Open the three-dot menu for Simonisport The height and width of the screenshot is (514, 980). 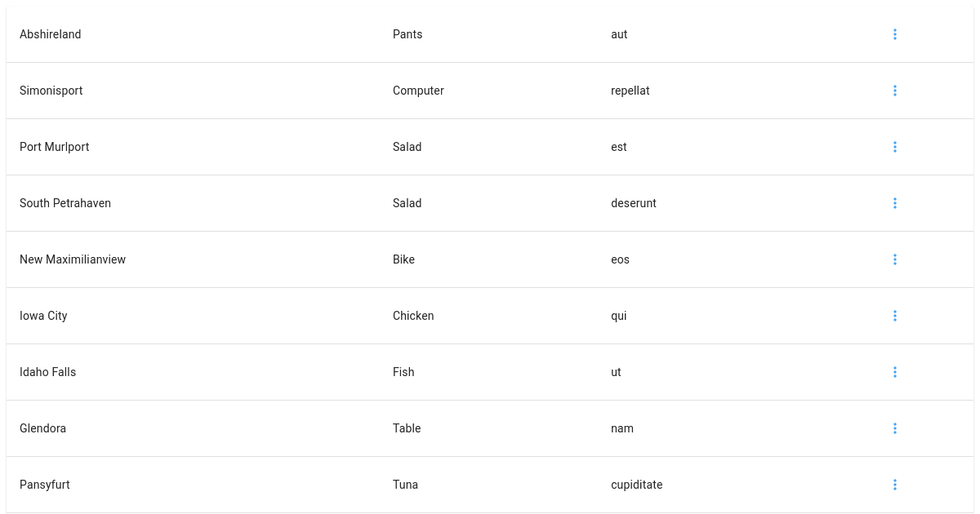[x=895, y=91]
